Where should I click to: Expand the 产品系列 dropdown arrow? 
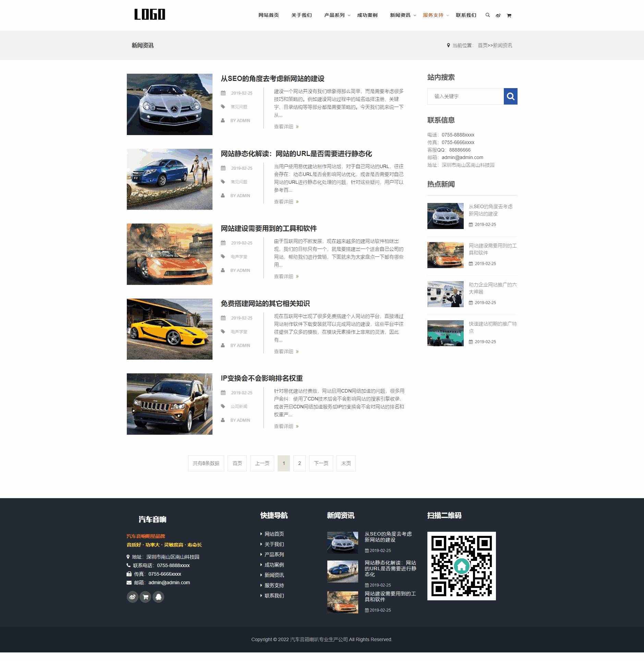coord(349,15)
